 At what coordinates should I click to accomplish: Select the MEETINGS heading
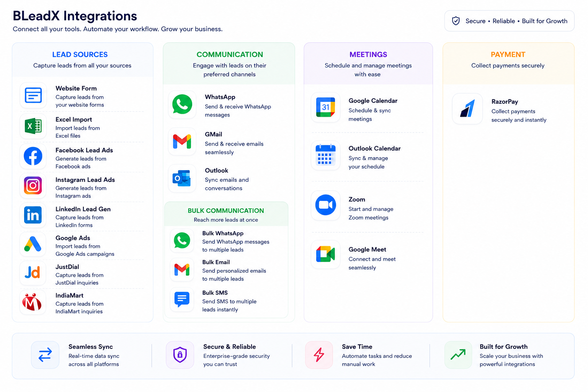[368, 54]
